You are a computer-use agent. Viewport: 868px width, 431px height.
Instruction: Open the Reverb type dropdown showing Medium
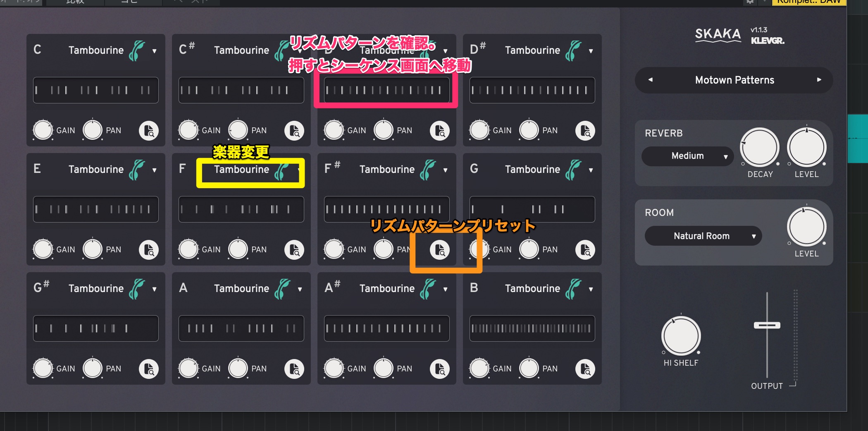tap(688, 156)
